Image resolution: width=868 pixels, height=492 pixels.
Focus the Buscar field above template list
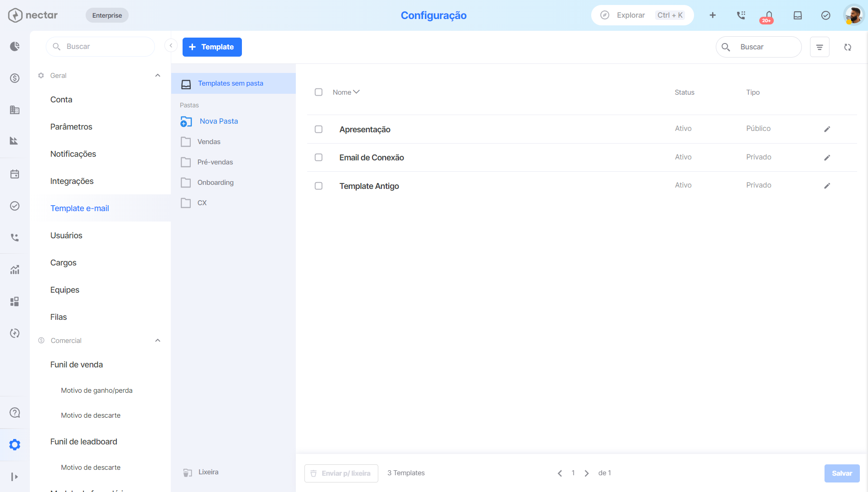759,47
